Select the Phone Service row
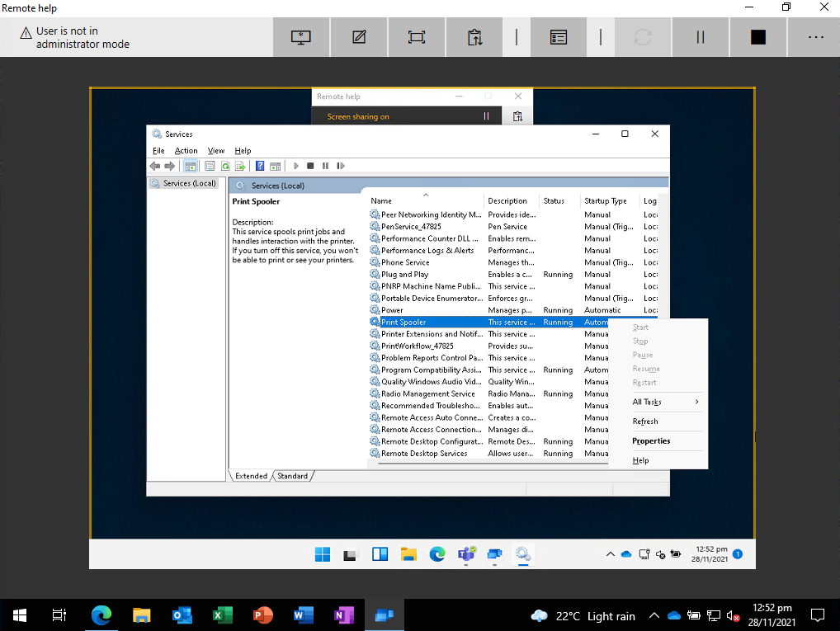This screenshot has height=631, width=840. tap(512, 262)
